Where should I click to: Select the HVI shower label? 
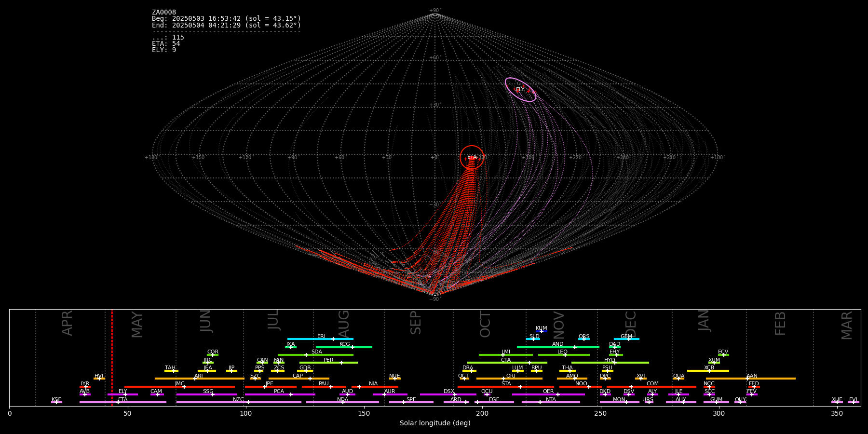point(99,376)
